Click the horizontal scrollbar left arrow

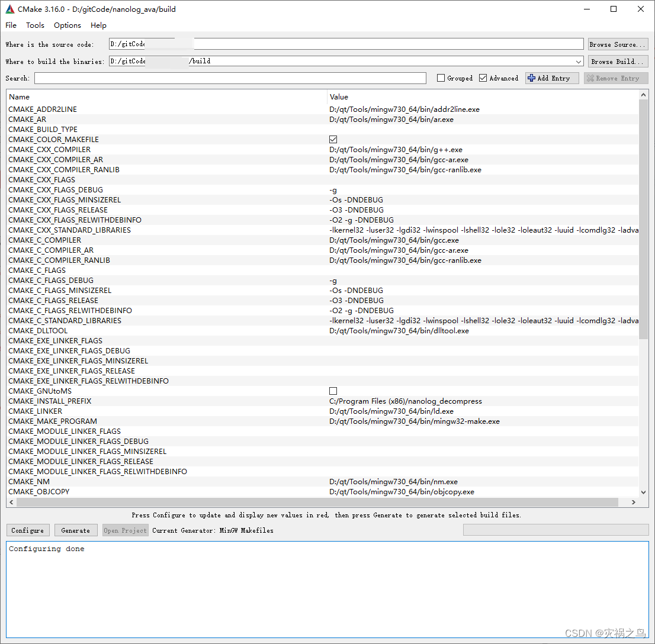11,502
